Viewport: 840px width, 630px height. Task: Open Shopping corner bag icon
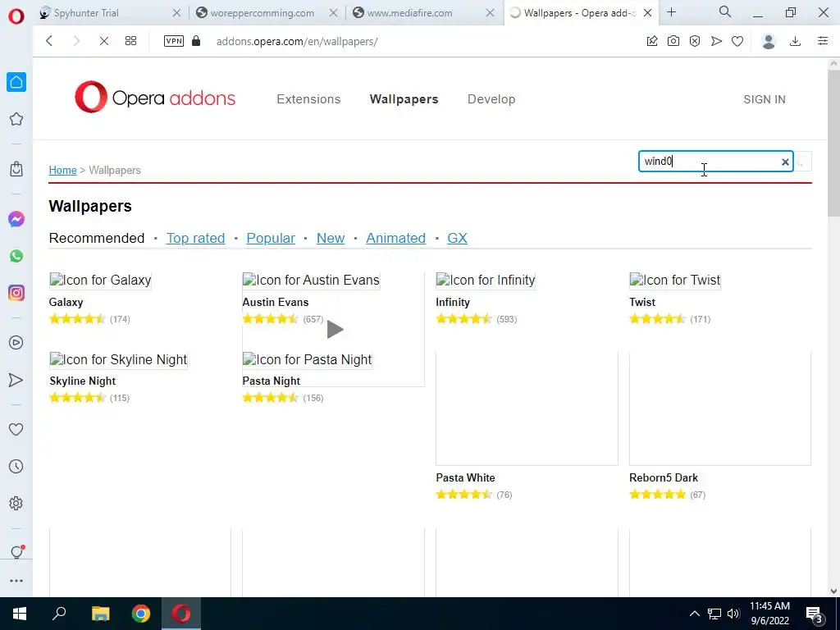click(16, 169)
